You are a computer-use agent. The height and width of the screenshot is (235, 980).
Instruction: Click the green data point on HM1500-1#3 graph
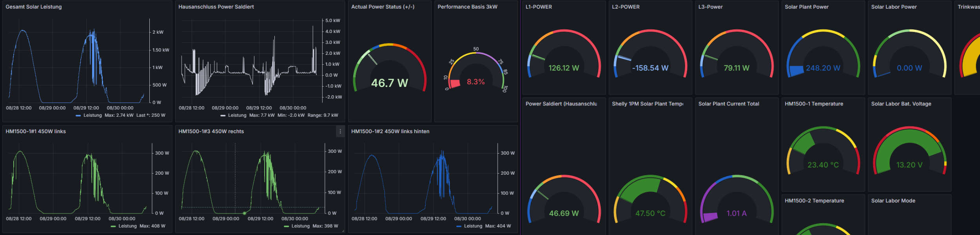[244, 213]
